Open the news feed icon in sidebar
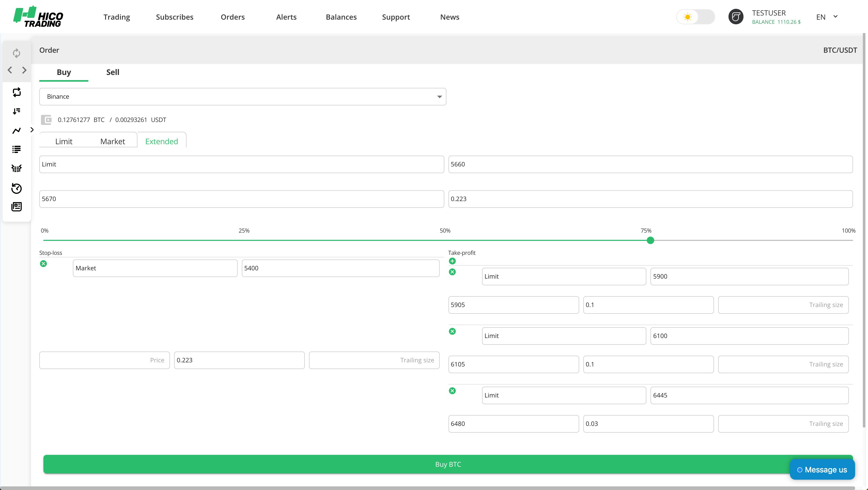The width and height of the screenshot is (868, 490). click(17, 206)
